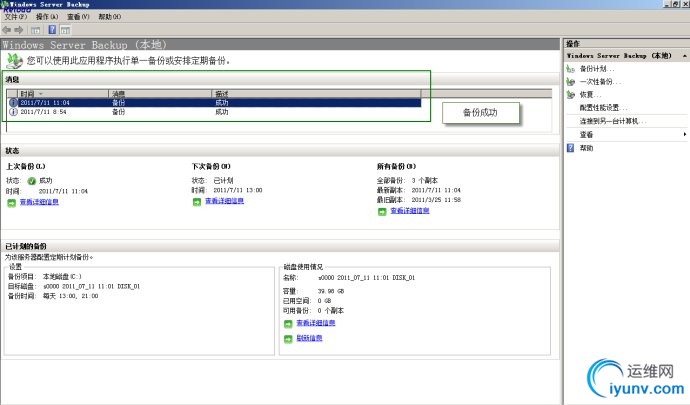Screen dimensions: 690x405
Task: Click the oldest copy date 2011/3/25 11:58
Action: 436,200
